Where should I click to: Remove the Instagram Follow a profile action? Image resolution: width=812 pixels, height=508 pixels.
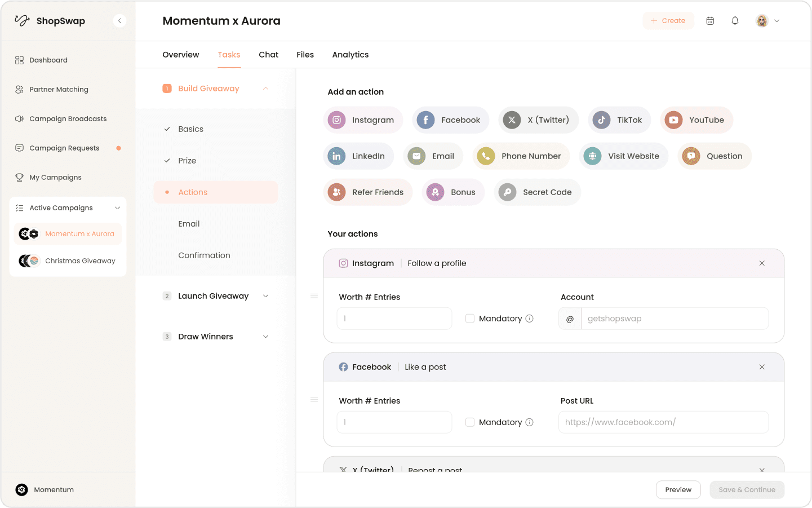[x=762, y=263]
